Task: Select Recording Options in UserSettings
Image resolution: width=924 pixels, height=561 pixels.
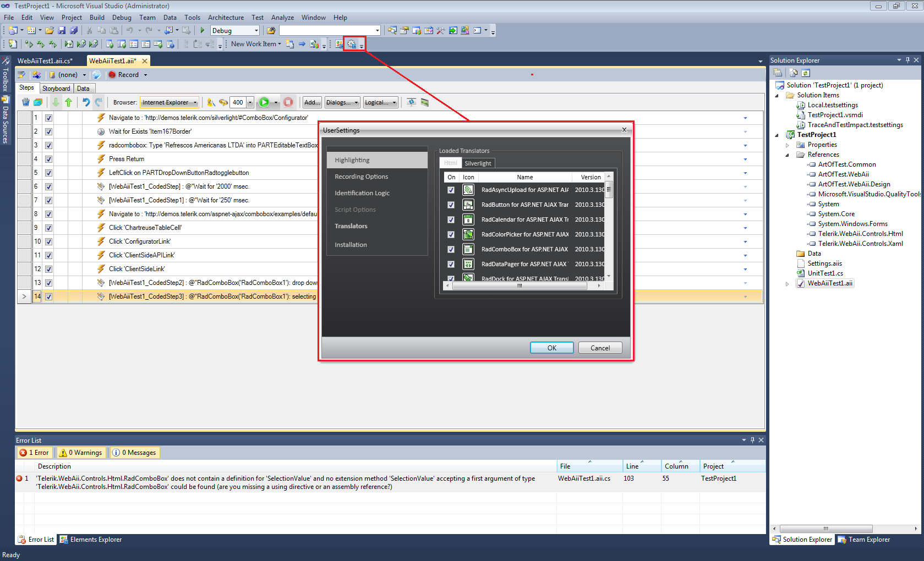Action: pyautogui.click(x=362, y=177)
